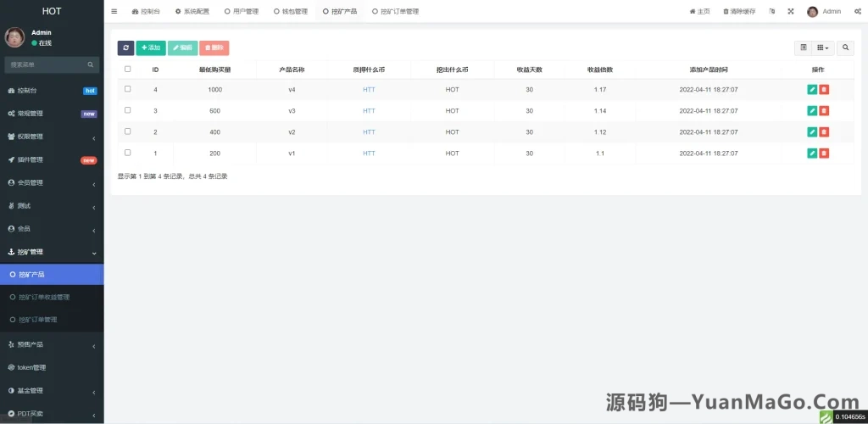The image size is (868, 424).
Task: Check the checkbox for row ID 2
Action: (x=128, y=131)
